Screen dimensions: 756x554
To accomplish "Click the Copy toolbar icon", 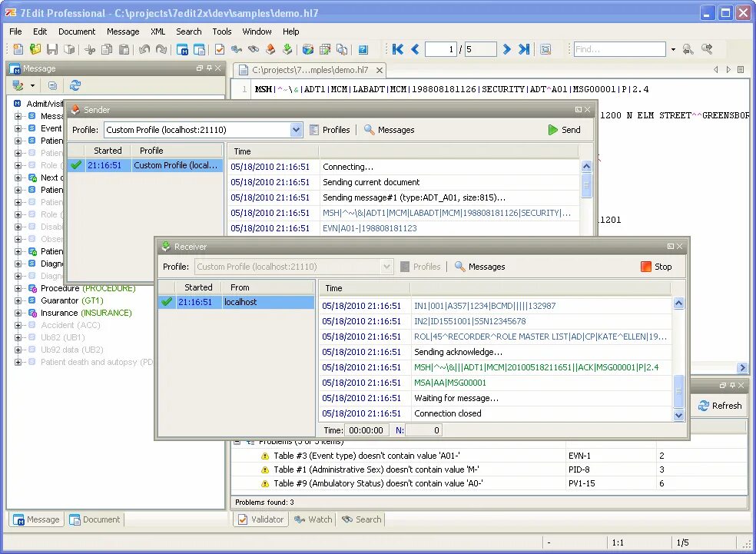I will tap(107, 49).
